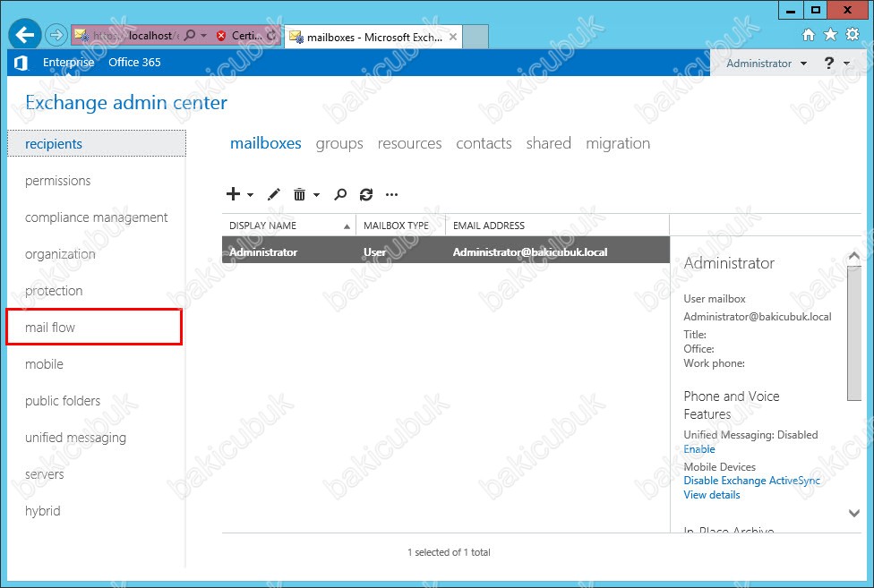874x588 pixels.
Task: Click the Help question mark icon
Action: pyautogui.click(x=829, y=64)
